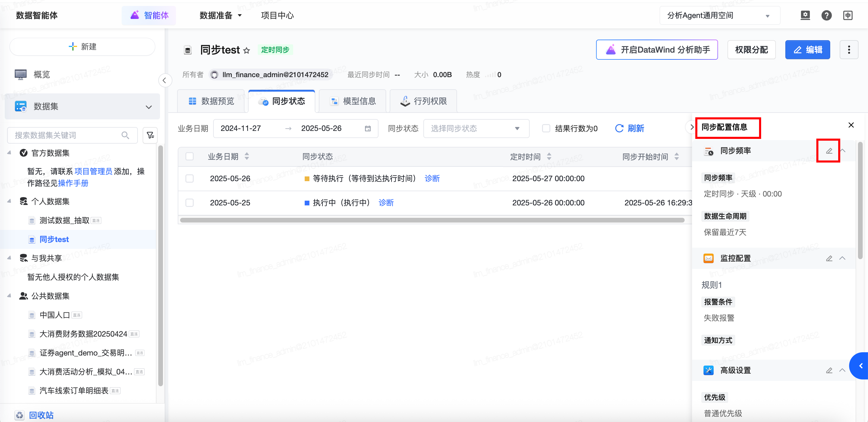Switch to the 同步状态 tab

point(282,101)
